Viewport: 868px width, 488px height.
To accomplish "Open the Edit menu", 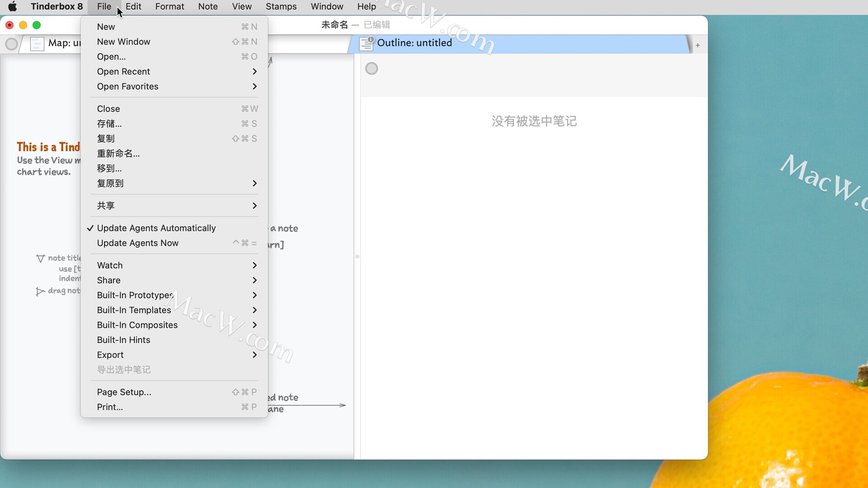I will tap(133, 6).
